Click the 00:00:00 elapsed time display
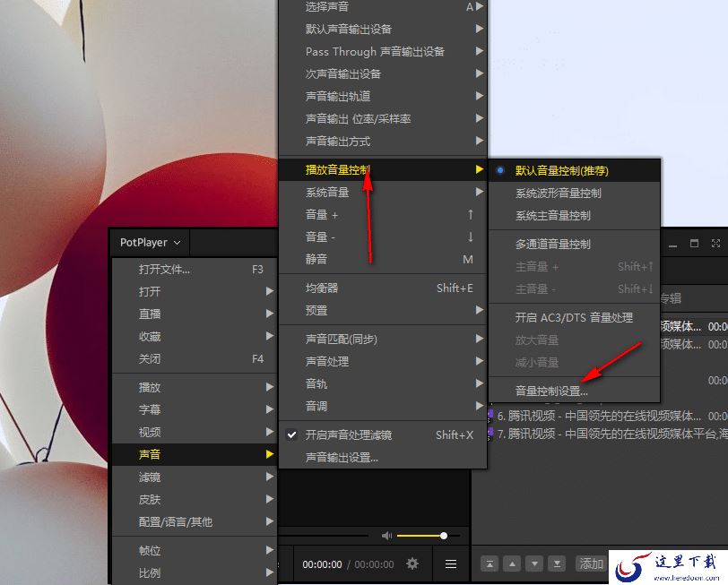Screen dimensions: 728x585 click(322, 564)
